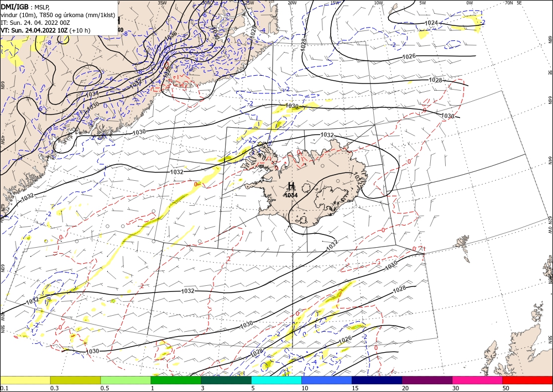This screenshot has width=553, height=392.
Task: Click the legend value "15"
Action: (x=355, y=388)
